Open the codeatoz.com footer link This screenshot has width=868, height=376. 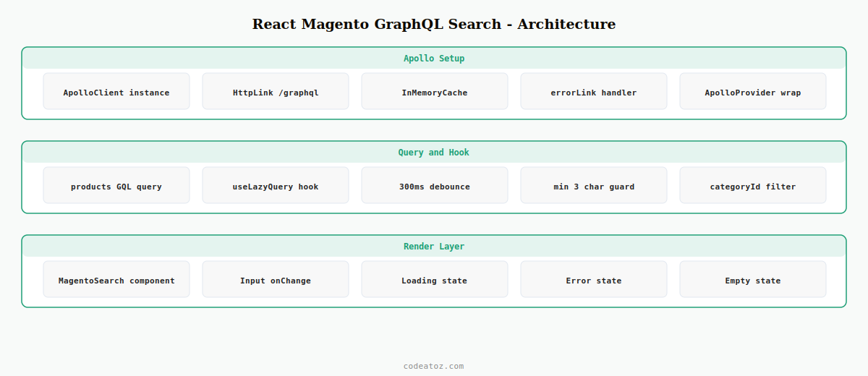[434, 366]
